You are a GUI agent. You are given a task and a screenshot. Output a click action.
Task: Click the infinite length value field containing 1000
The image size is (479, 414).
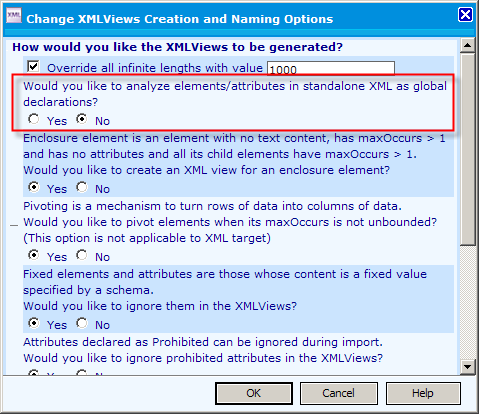[x=331, y=68]
